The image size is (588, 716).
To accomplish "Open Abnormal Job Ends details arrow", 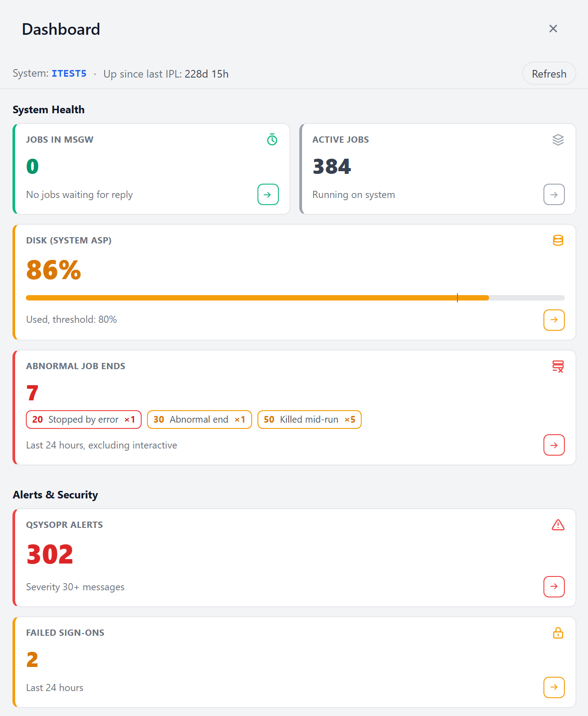I will tap(554, 445).
